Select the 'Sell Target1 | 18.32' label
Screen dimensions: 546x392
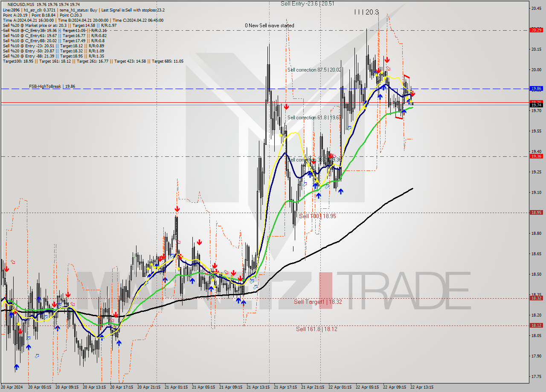click(x=318, y=302)
